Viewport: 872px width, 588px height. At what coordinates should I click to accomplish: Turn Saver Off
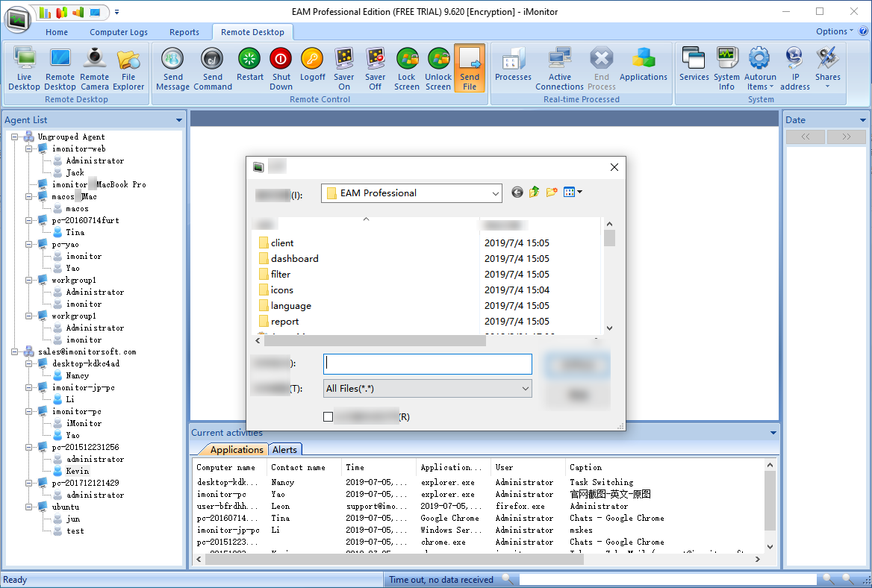click(375, 69)
